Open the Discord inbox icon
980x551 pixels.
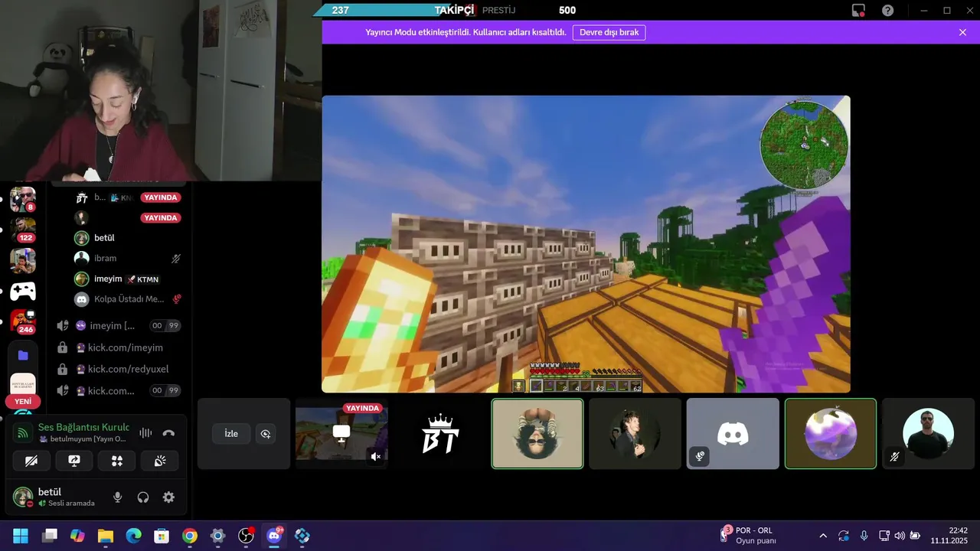pos(858,10)
